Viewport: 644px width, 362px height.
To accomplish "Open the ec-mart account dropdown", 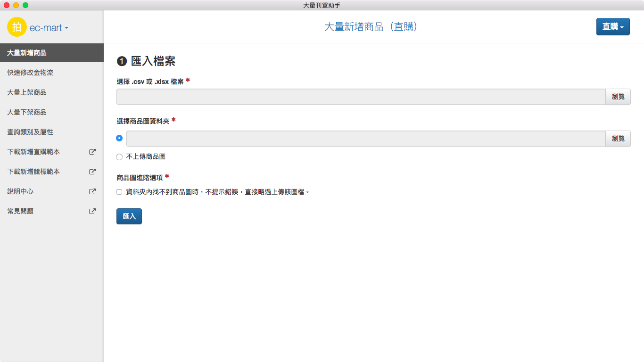I will pyautogui.click(x=49, y=28).
